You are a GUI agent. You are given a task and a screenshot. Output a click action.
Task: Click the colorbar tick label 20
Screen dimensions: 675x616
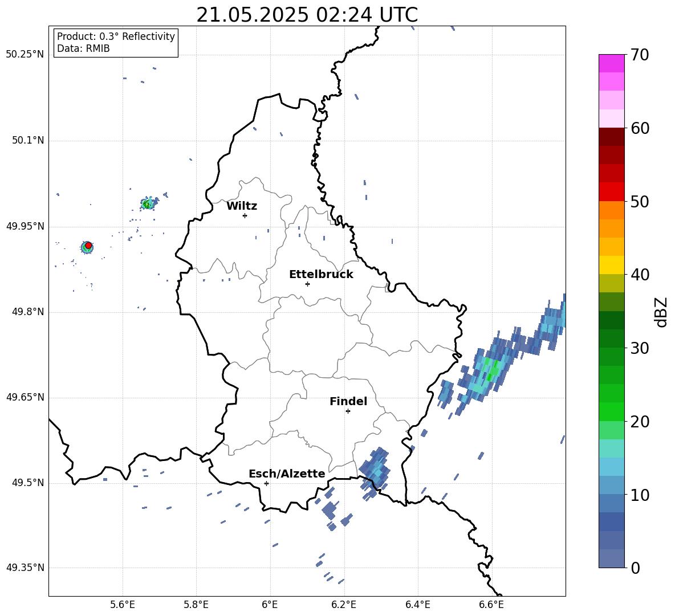coord(640,422)
